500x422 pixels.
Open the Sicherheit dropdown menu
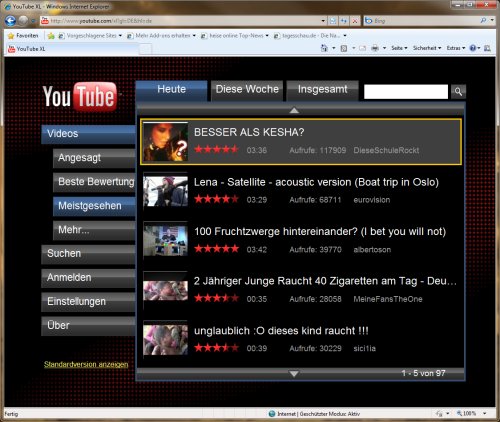tap(427, 48)
